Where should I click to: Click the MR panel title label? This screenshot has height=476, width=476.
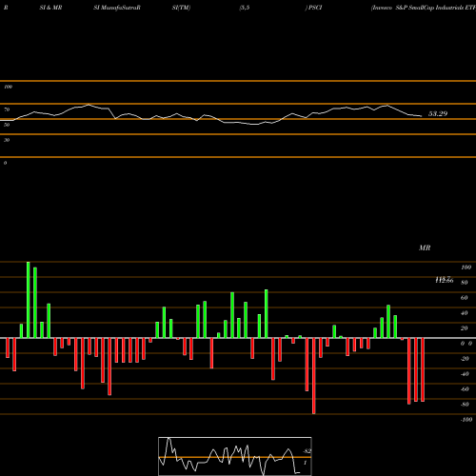point(425,248)
